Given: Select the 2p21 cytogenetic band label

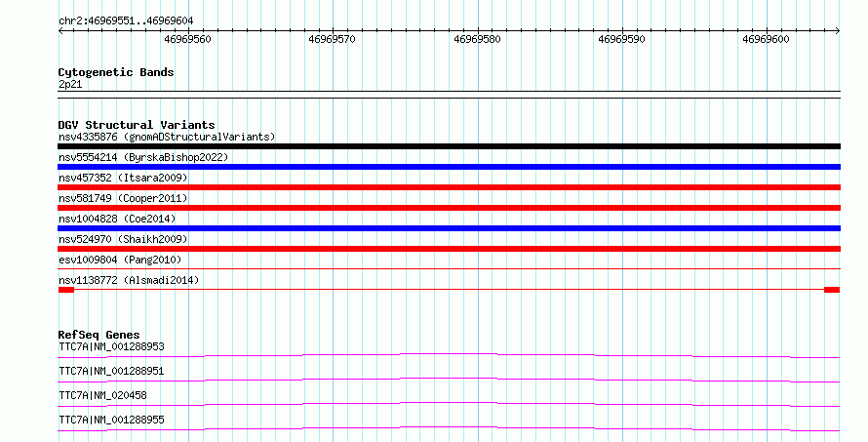Looking at the screenshot, I should pos(70,85).
